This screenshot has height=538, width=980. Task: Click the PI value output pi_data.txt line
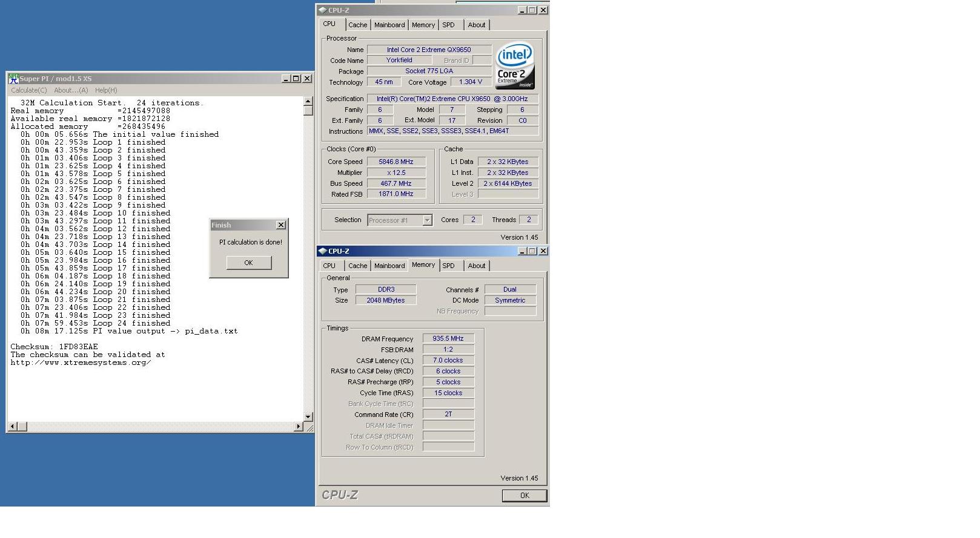pyautogui.click(x=129, y=331)
